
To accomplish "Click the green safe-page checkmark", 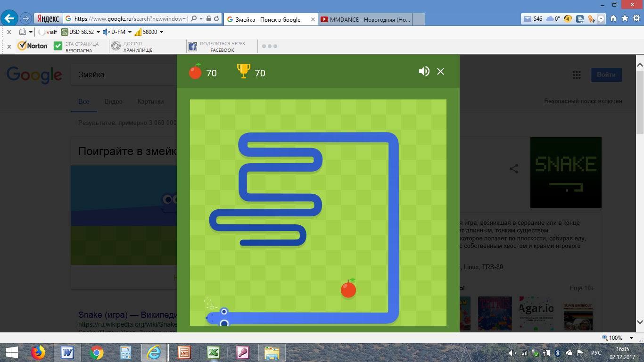I will tap(58, 46).
